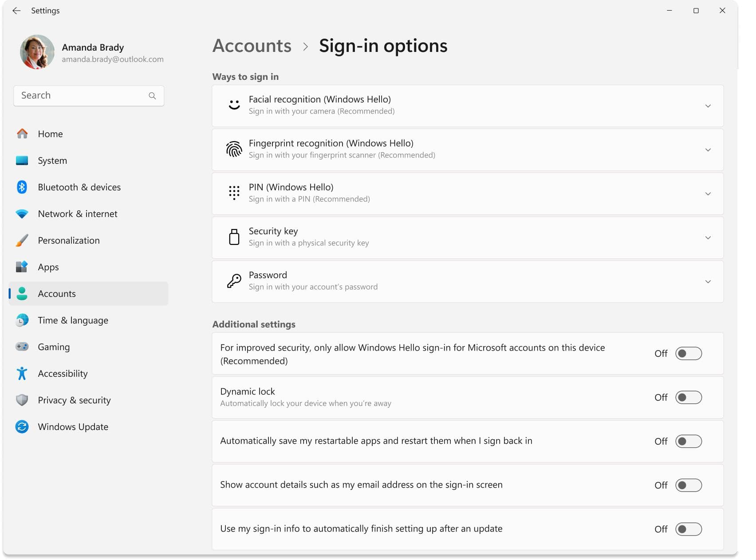
Task: Enable use sign-in info after update toggle
Action: tap(689, 529)
